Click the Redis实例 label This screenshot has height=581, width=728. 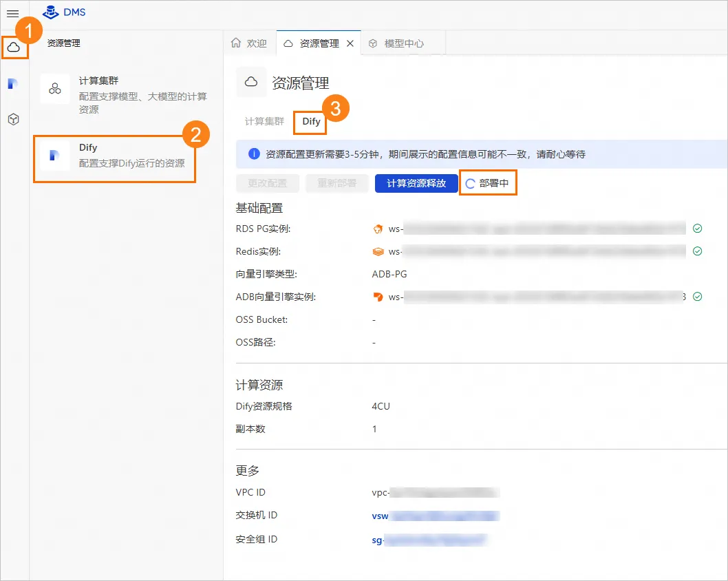pyautogui.click(x=259, y=251)
